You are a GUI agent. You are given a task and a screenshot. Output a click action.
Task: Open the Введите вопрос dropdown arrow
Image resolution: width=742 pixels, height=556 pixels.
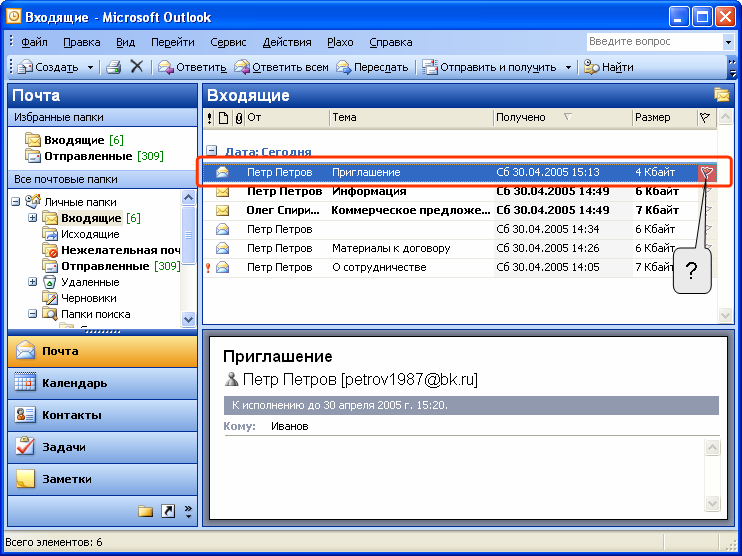[728, 42]
